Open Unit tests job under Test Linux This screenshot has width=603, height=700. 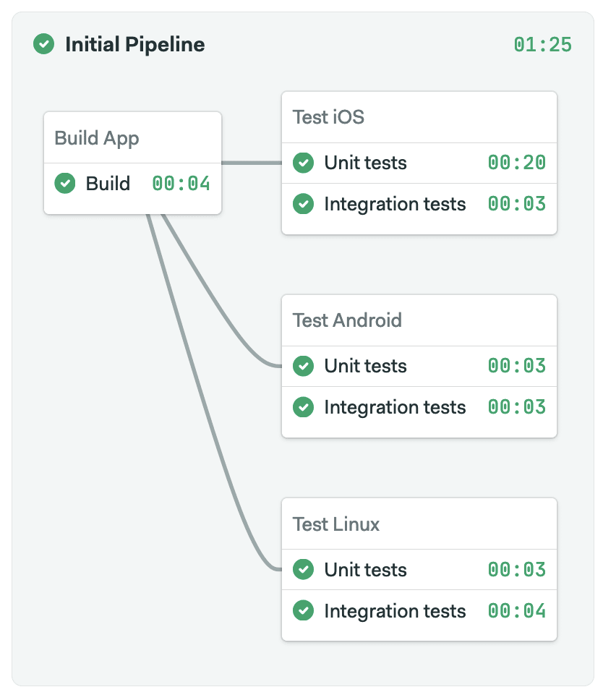point(419,570)
